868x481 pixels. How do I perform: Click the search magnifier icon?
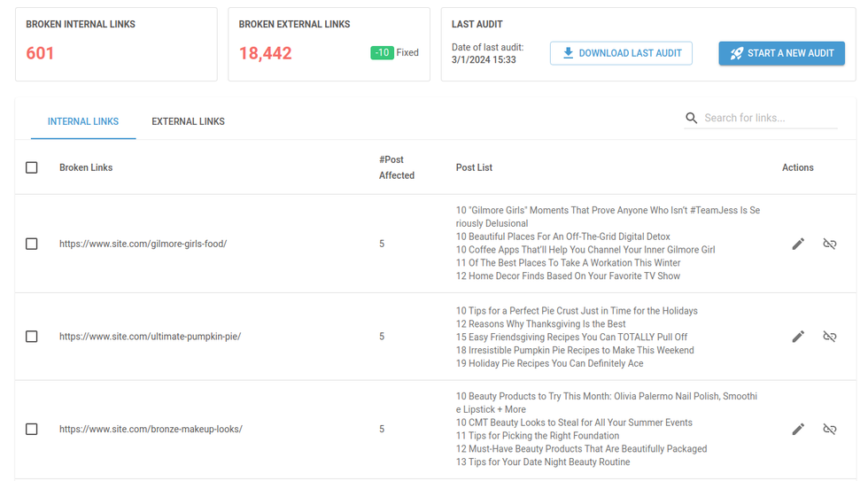tap(692, 118)
